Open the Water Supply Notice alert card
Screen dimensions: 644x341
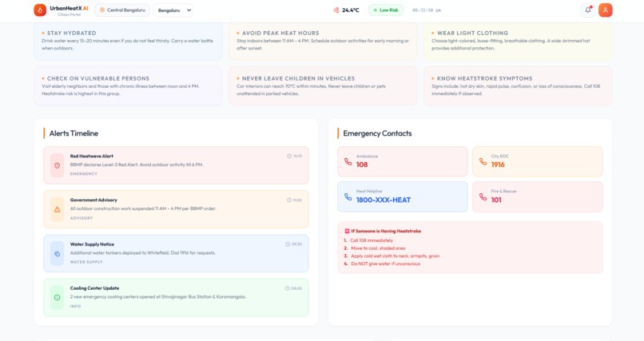[x=177, y=254]
